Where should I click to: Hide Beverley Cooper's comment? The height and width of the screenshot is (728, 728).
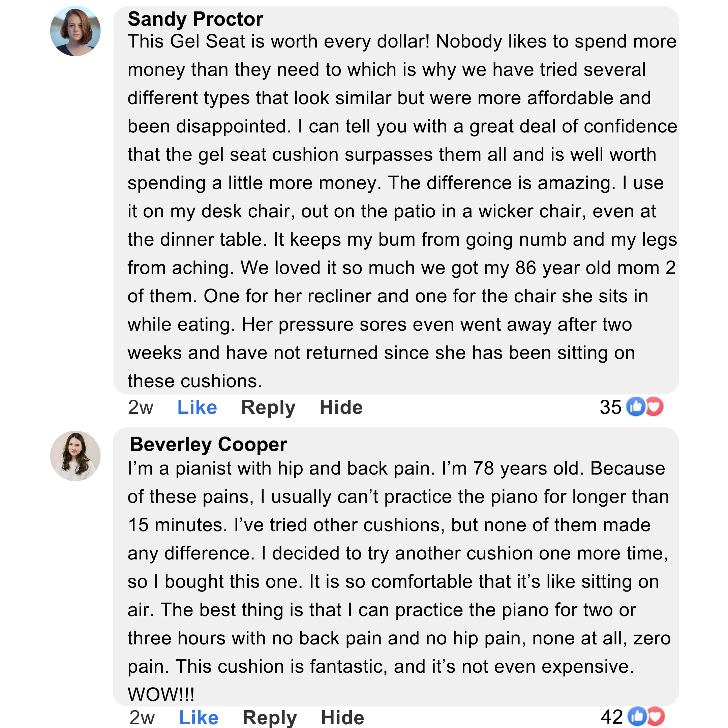342,718
